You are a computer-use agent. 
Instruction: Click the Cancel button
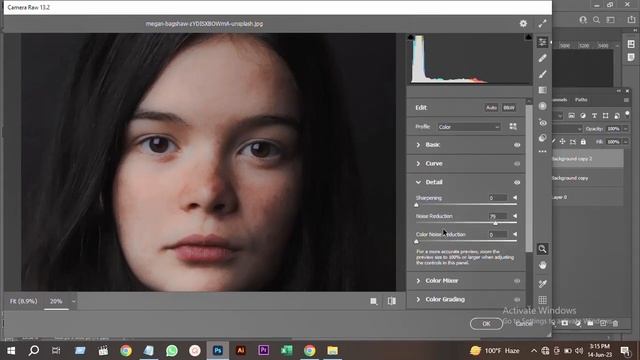coord(524,324)
